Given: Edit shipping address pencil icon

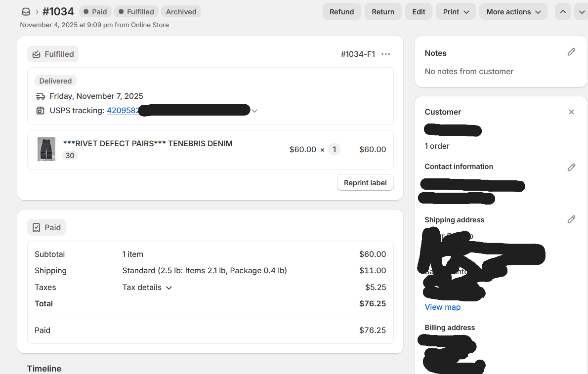Looking at the screenshot, I should (571, 219).
